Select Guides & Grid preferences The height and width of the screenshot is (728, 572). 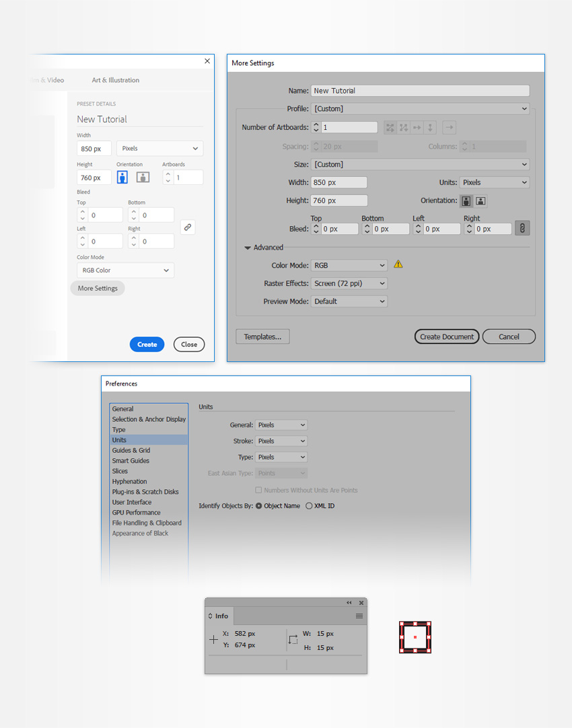149,450
